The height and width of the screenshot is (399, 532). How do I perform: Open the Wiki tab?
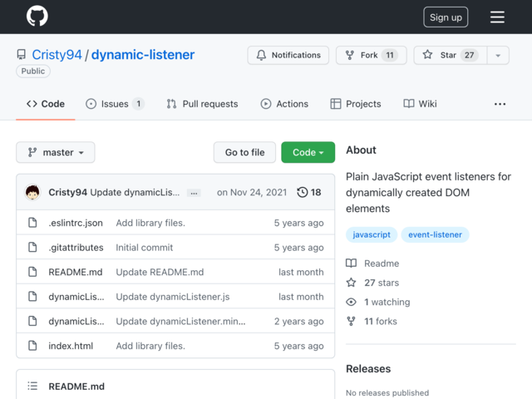click(x=420, y=104)
